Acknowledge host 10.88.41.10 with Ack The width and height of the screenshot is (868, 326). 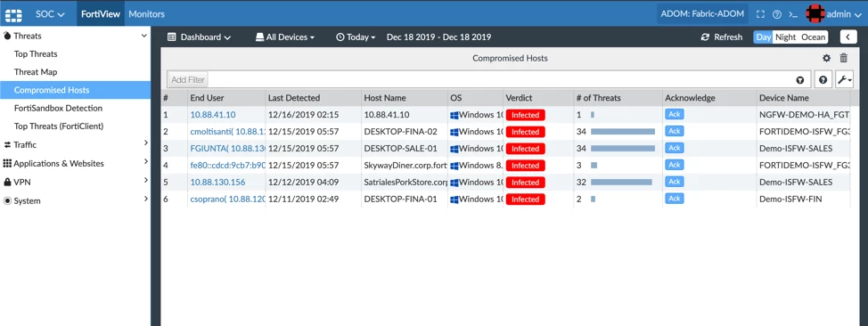pos(675,114)
